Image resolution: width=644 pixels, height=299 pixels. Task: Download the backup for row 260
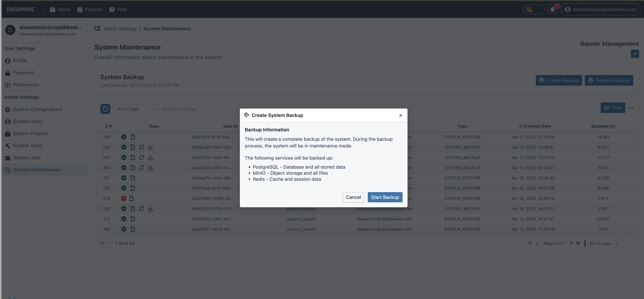click(x=150, y=168)
